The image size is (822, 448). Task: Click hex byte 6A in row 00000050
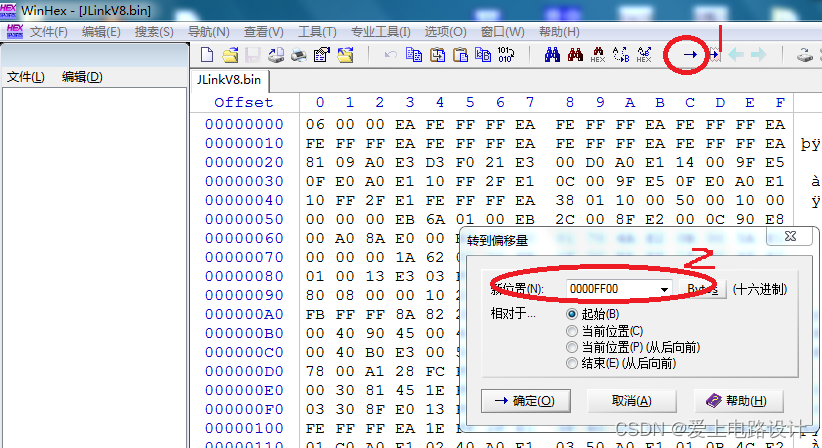click(435, 220)
